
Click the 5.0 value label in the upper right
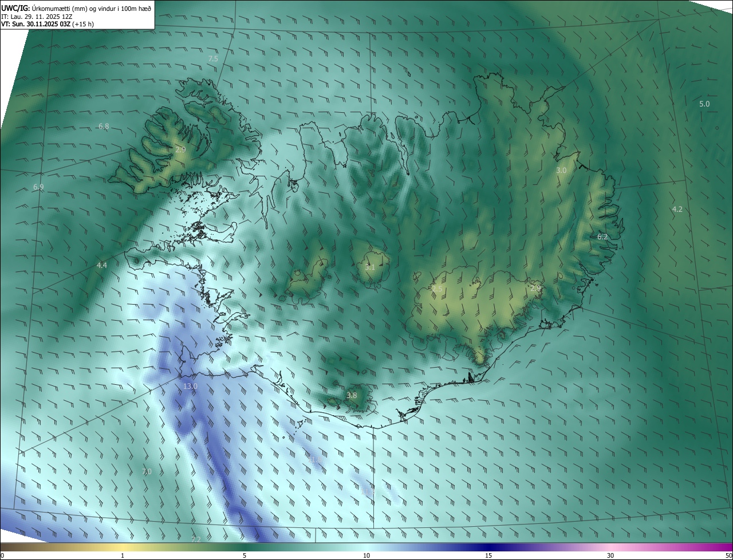point(704,104)
